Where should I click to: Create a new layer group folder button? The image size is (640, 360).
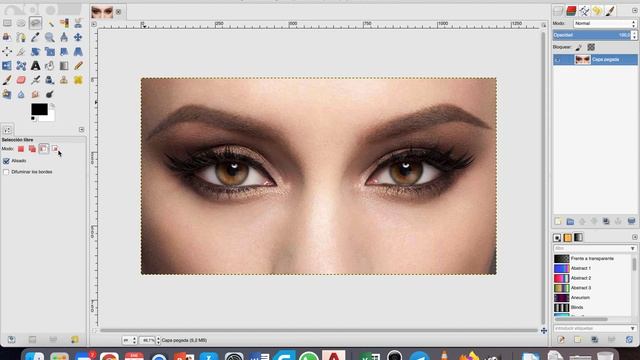570,221
